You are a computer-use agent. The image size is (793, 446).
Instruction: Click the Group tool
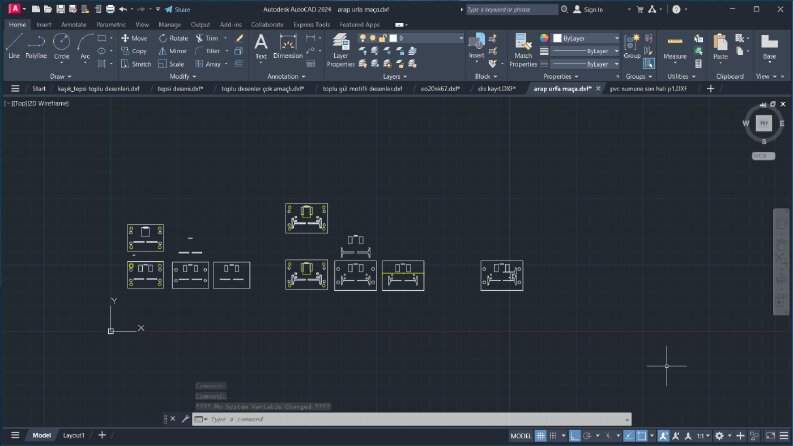(x=632, y=47)
